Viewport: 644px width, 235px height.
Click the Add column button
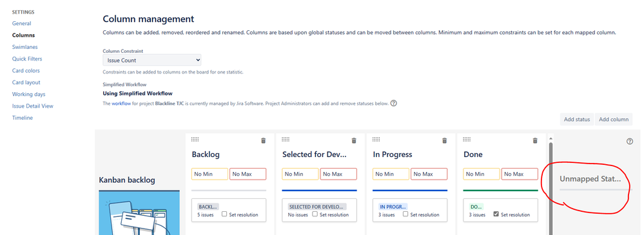[614, 119]
